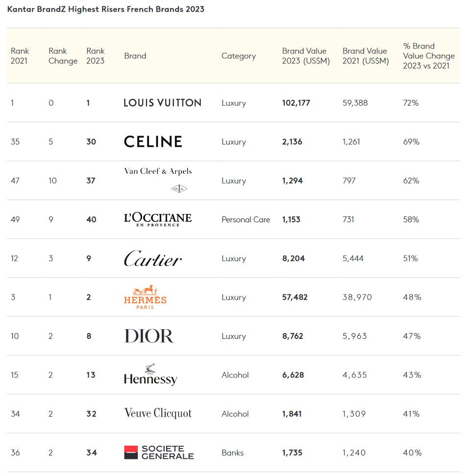Click the Personal Care category cell

pos(246,219)
